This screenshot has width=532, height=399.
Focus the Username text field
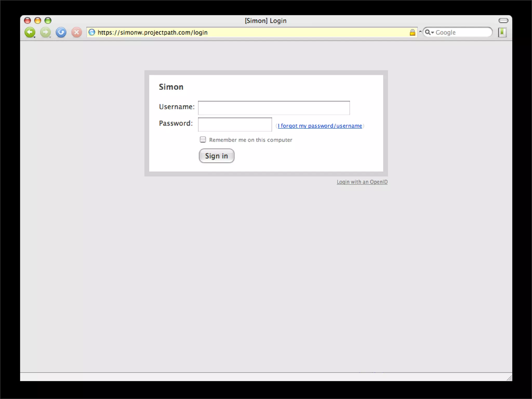[x=274, y=108]
